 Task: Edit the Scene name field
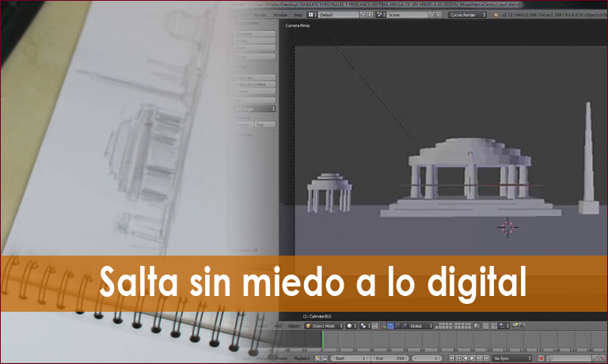tap(407, 15)
